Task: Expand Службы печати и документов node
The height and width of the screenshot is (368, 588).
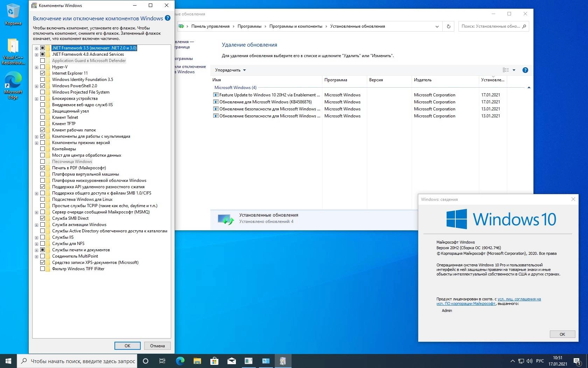Action: point(36,250)
